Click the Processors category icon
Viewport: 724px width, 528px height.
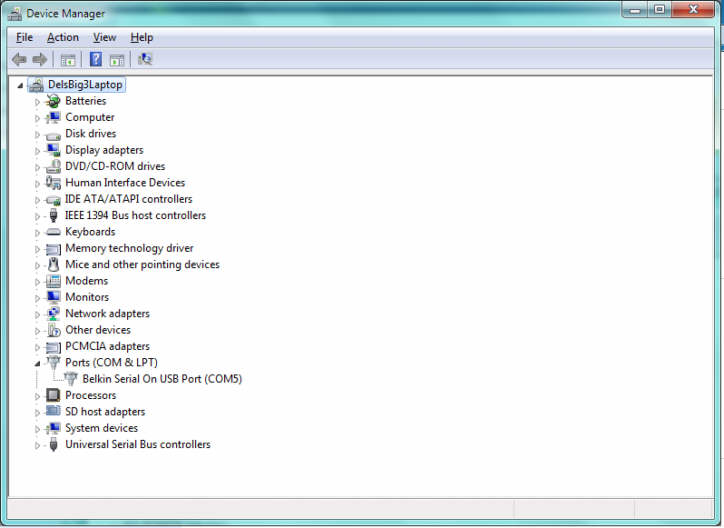[54, 395]
